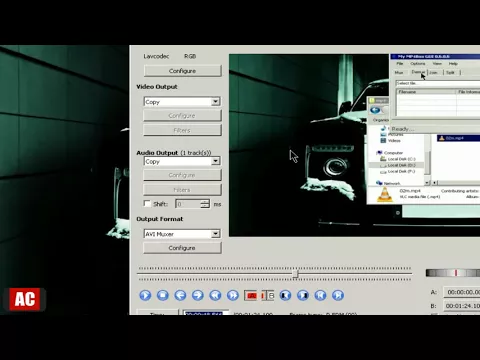Jump to next keyframe (fast-forward icon)

point(233,295)
